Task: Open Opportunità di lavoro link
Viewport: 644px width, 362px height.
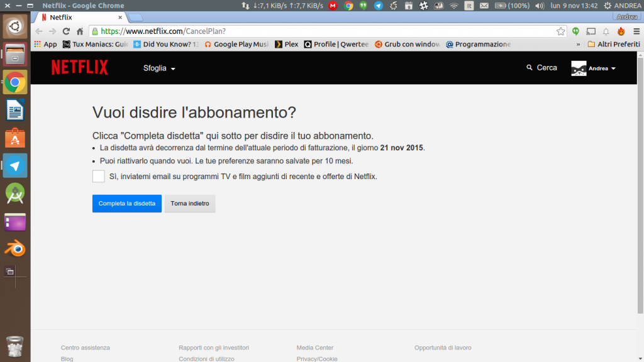Action: pos(443,348)
